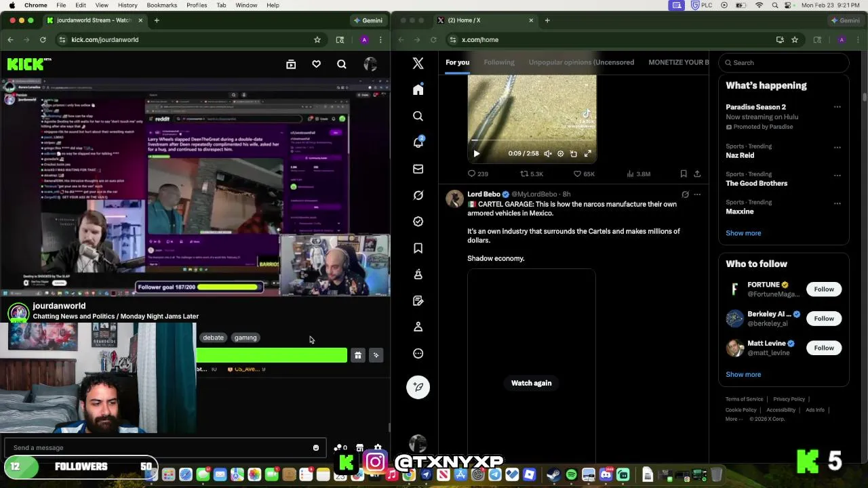
Task: Switch to For you tab
Action: click(x=457, y=62)
